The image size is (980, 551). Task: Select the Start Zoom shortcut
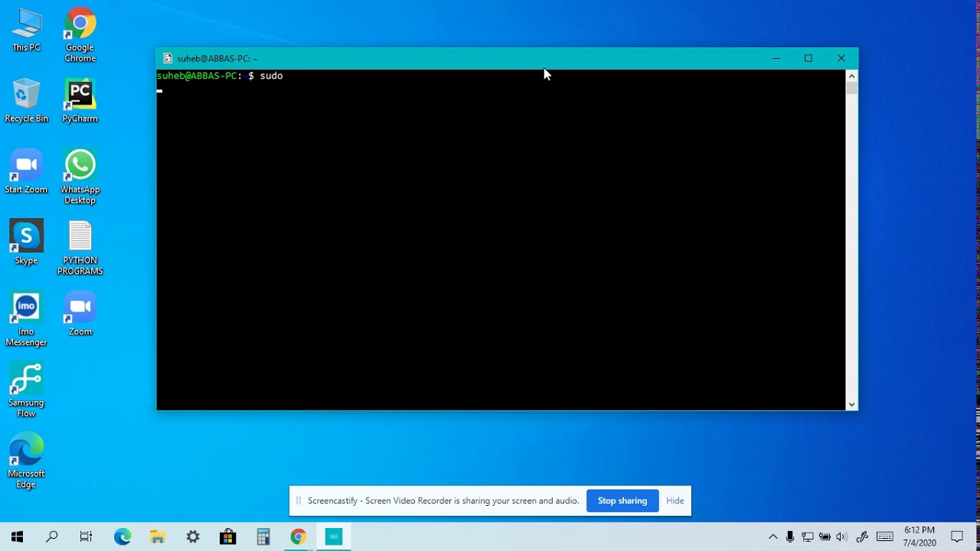(x=26, y=172)
